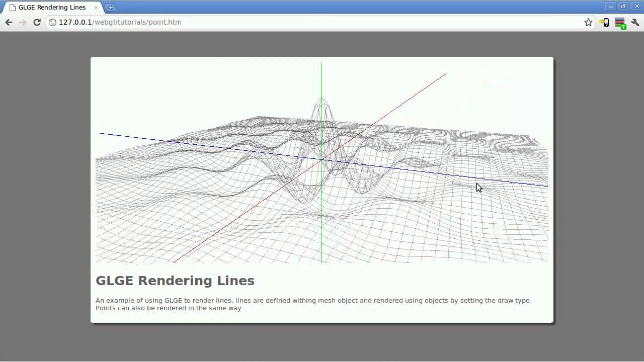The image size is (644, 362).
Task: Bookmark this page with the star icon
Action: [x=588, y=22]
